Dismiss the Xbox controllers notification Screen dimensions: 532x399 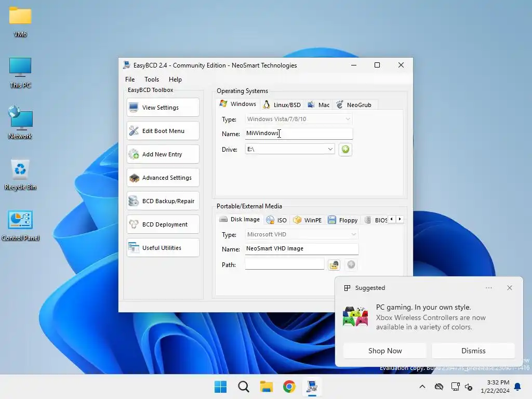473,351
